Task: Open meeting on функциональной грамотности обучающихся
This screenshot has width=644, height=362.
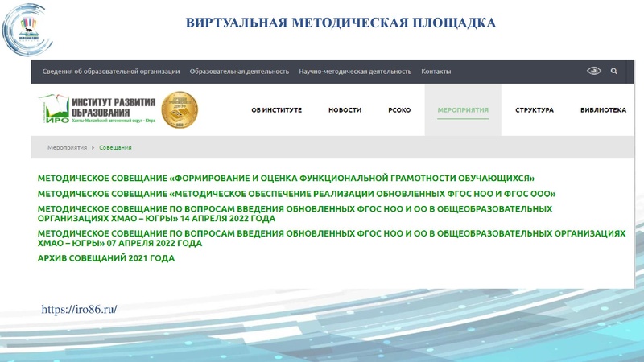Action: point(286,178)
